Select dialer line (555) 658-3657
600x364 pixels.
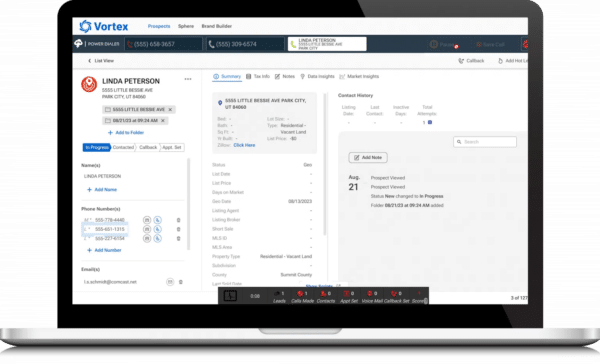click(x=163, y=44)
